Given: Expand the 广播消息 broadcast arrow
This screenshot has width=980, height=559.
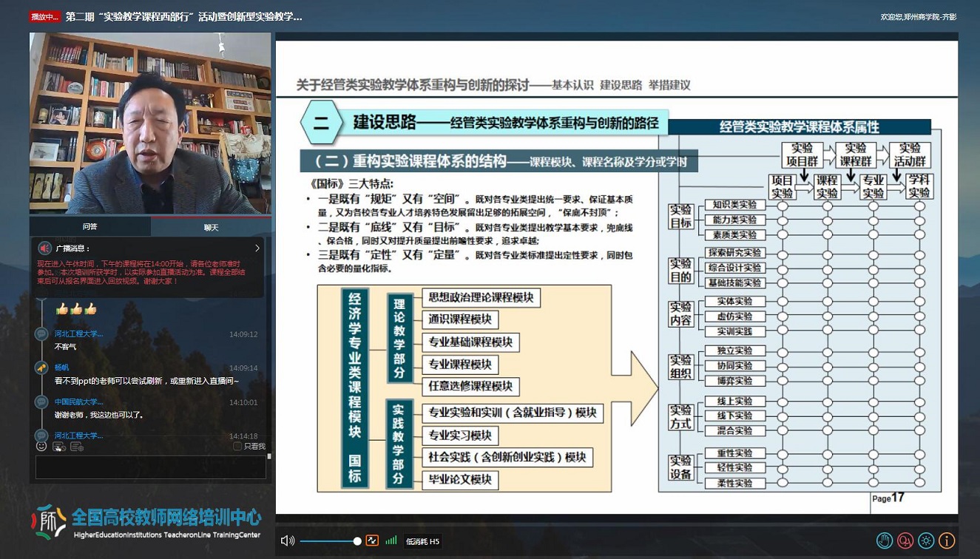Looking at the screenshot, I should click(x=257, y=248).
